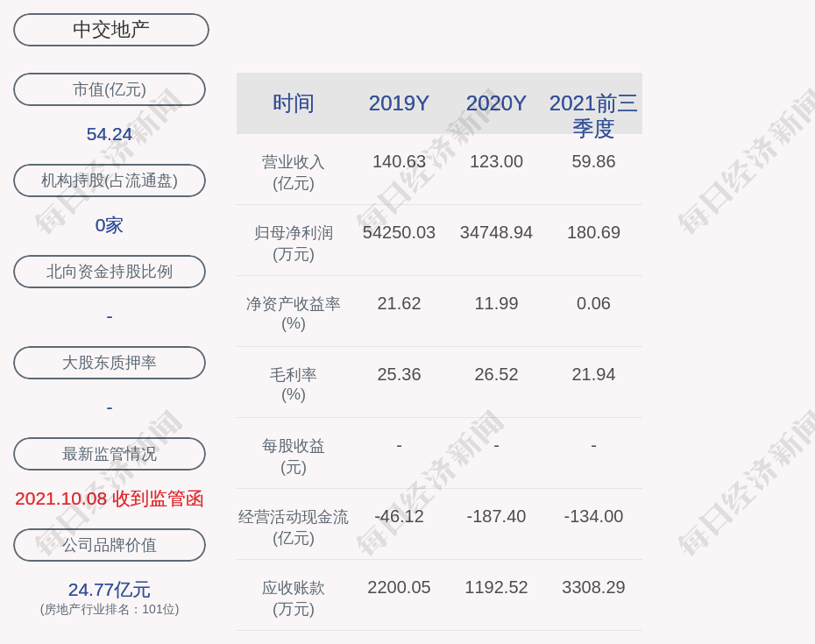Viewport: 815px width, 644px height.
Task: Click the red 2021.10.08 收到监管函 notice
Action: pos(110,499)
